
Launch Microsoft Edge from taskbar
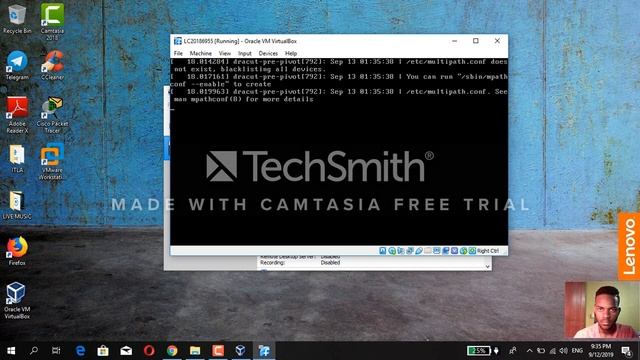80,351
